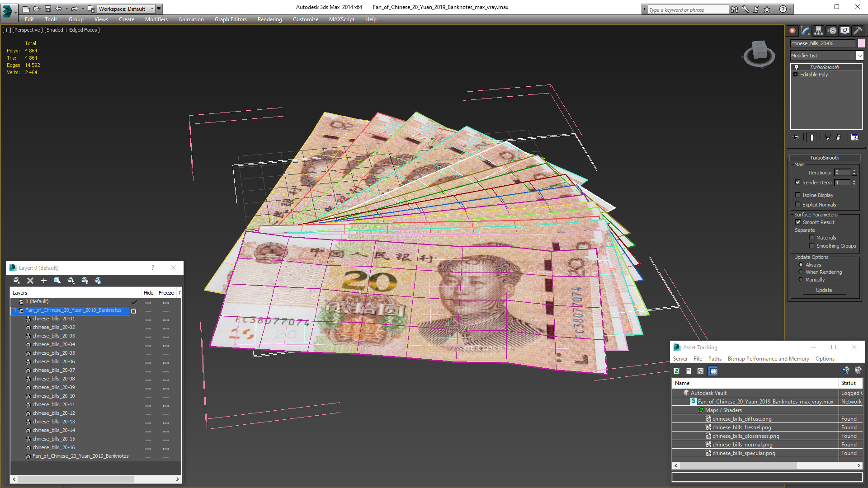Image resolution: width=868 pixels, height=488 pixels.
Task: Enable Isoline Display checkbox
Action: click(x=797, y=195)
